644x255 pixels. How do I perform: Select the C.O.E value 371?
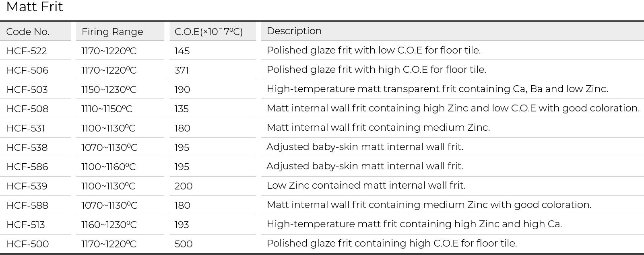pyautogui.click(x=182, y=70)
